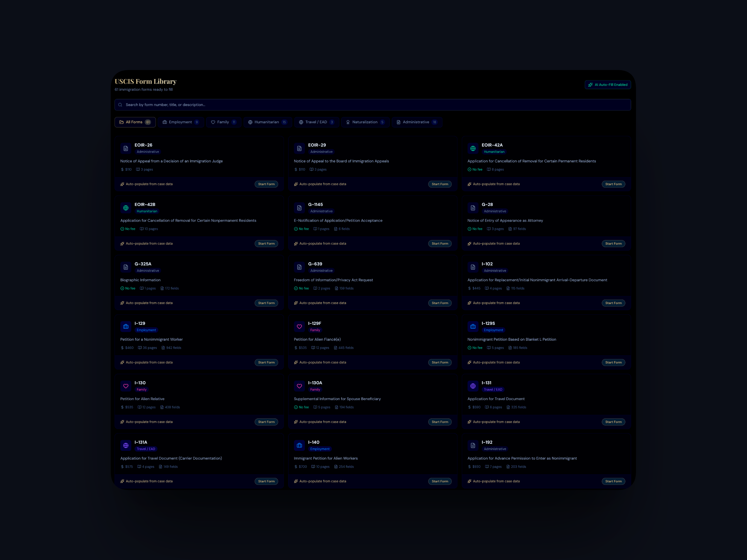Start the G-639 form
The height and width of the screenshot is (560, 747).
[x=440, y=303]
